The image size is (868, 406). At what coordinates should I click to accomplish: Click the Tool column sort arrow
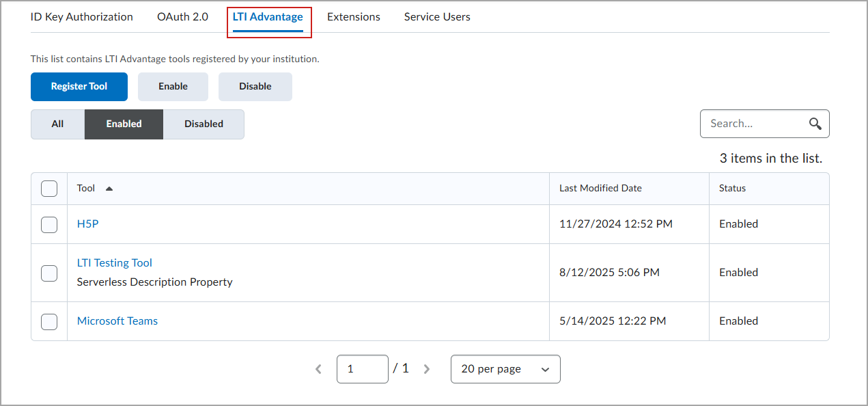(109, 189)
